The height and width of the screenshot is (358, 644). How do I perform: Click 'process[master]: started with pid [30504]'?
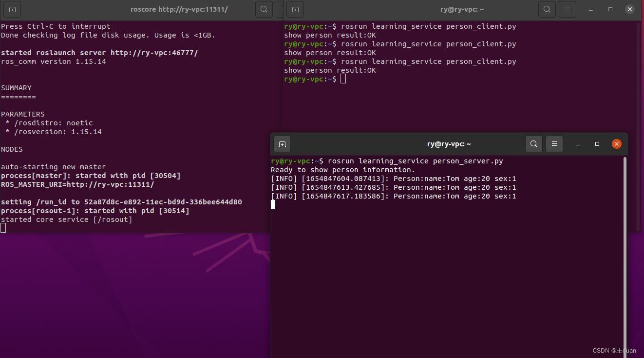pos(91,176)
